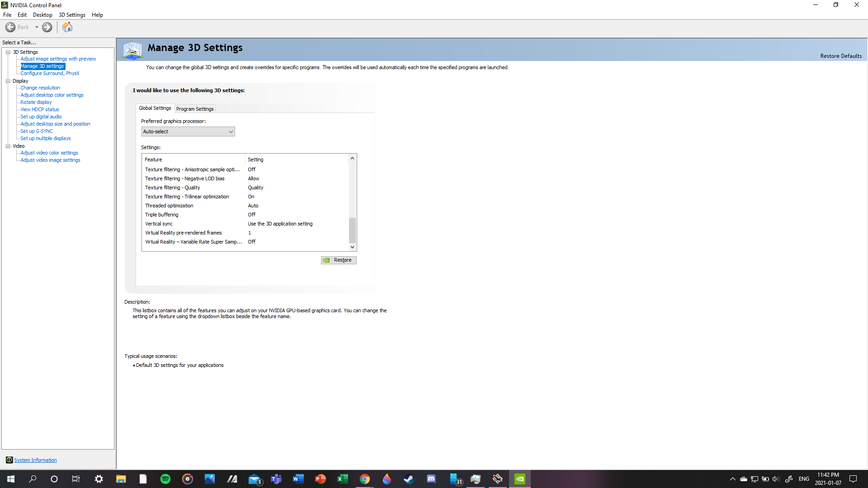868x488 pixels.
Task: Open the Desktop menu
Action: (42, 15)
